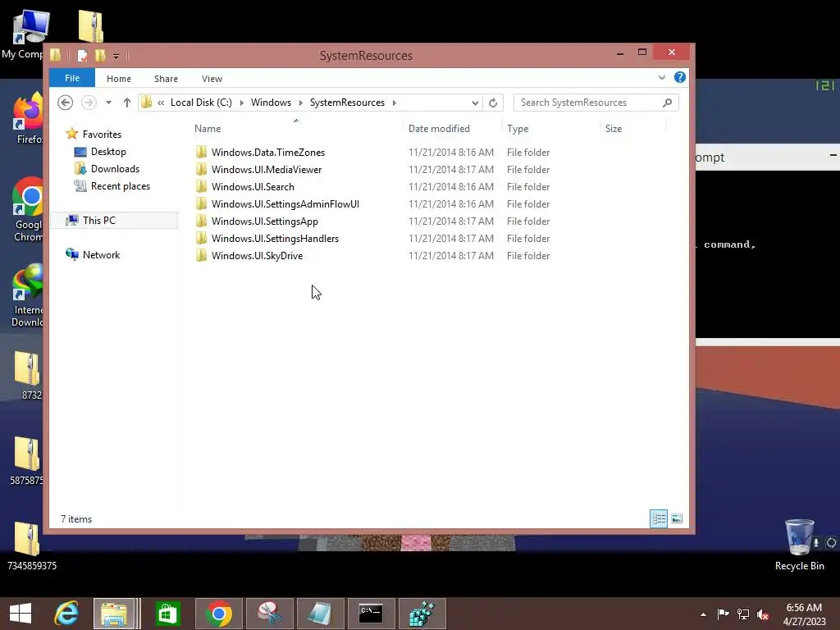Open Explorer Help question mark

pyautogui.click(x=680, y=77)
